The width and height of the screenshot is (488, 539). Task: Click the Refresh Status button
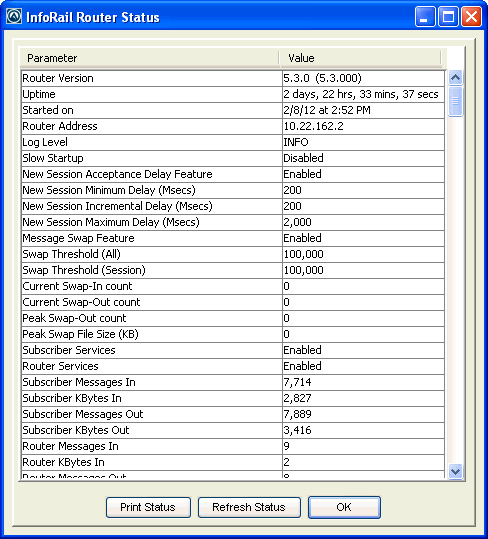point(249,507)
